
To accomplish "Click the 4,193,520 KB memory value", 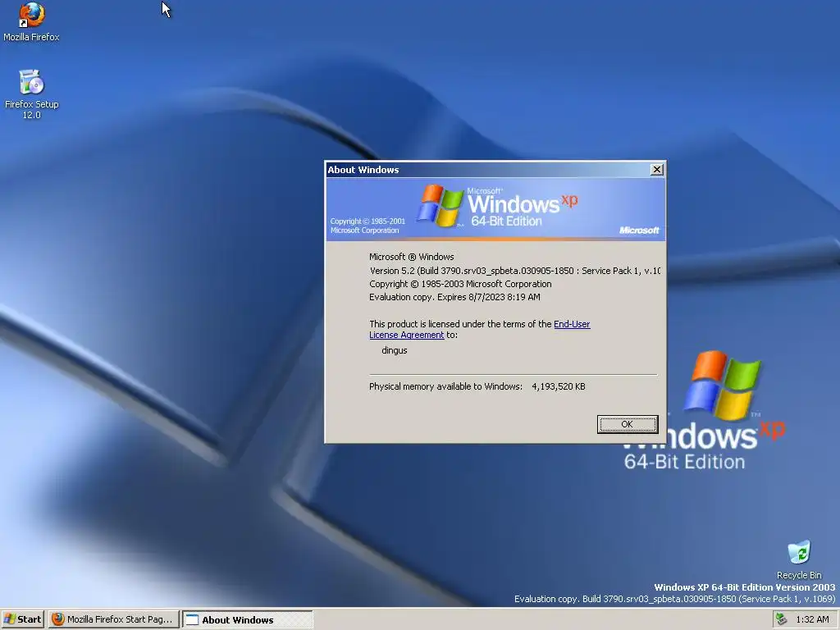I will coord(558,386).
